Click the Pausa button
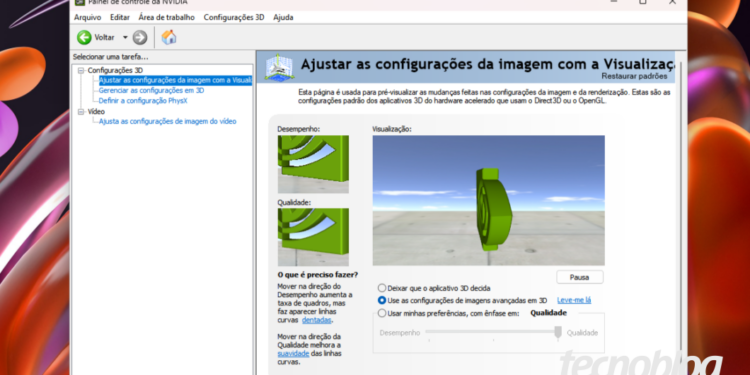This screenshot has width=750, height=375. pos(580,277)
